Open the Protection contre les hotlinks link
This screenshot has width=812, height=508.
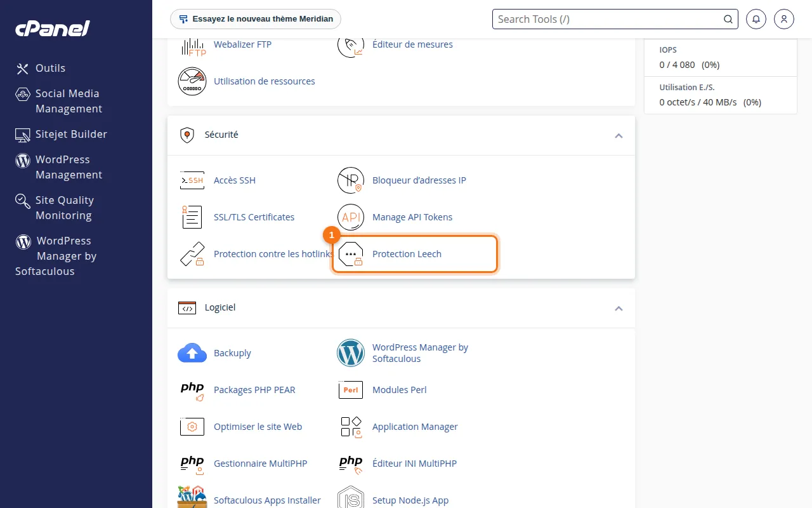(273, 254)
